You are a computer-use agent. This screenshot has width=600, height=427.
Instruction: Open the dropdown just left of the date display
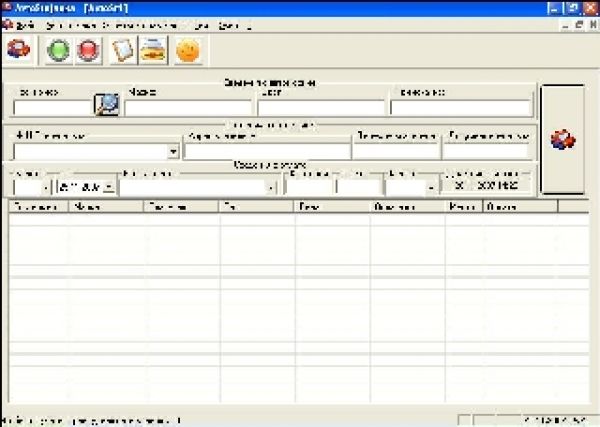[430, 187]
